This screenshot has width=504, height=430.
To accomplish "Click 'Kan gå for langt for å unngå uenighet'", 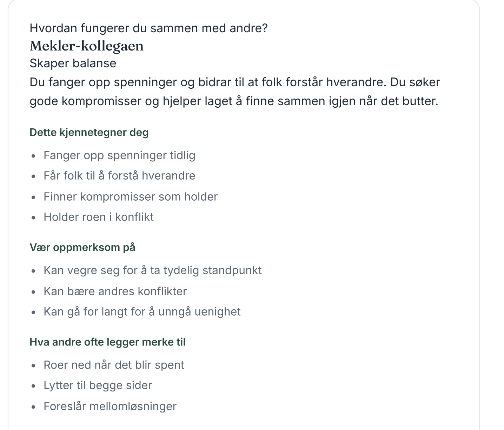I will pyautogui.click(x=142, y=312).
